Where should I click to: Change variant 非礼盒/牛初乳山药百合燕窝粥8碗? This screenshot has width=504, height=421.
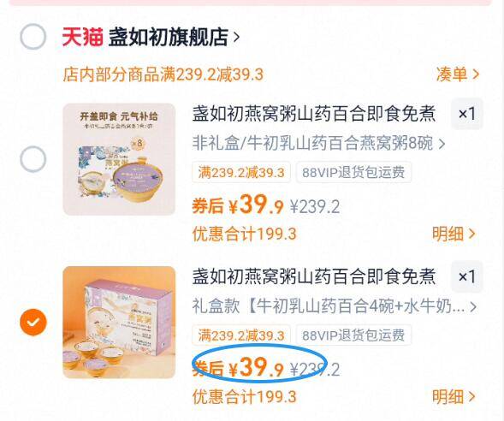pyautogui.click(x=318, y=144)
